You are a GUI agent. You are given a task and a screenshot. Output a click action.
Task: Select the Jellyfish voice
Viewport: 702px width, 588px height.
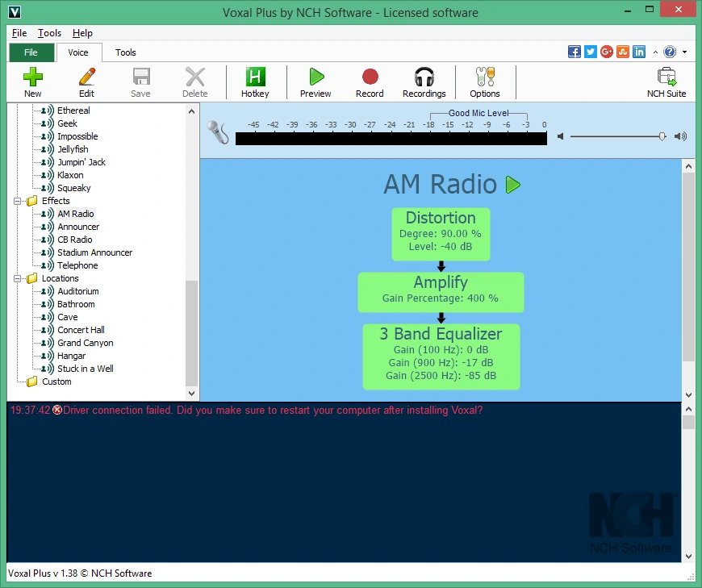point(73,149)
